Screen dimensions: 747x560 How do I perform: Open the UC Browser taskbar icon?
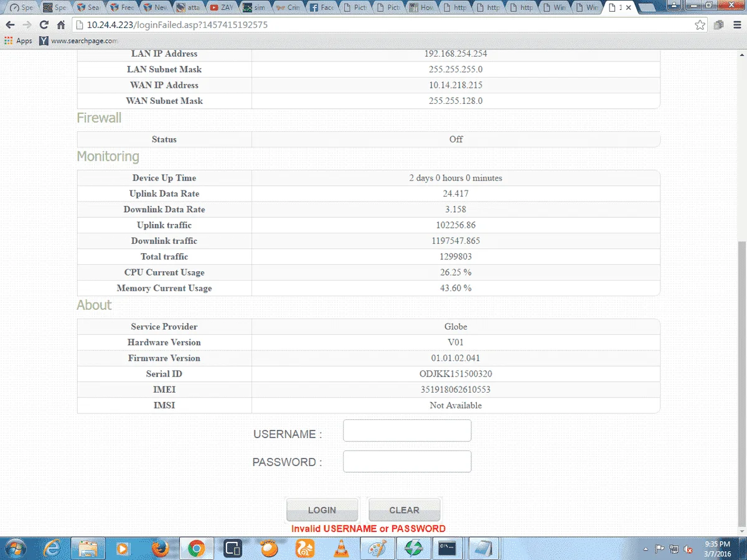pos(305,548)
